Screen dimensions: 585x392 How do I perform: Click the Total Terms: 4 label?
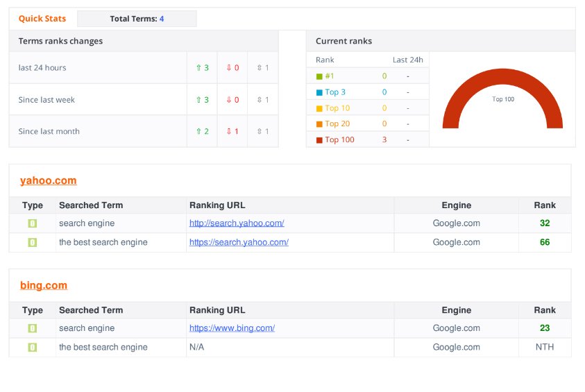tap(137, 19)
